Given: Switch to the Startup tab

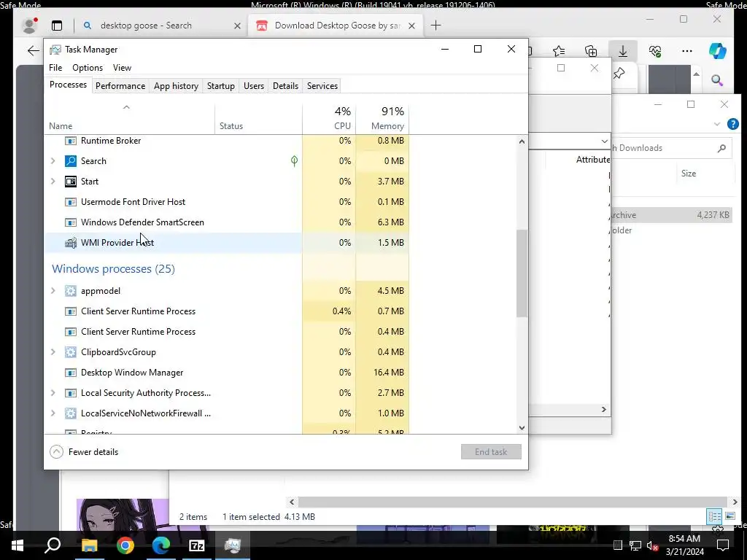Looking at the screenshot, I should click(220, 86).
